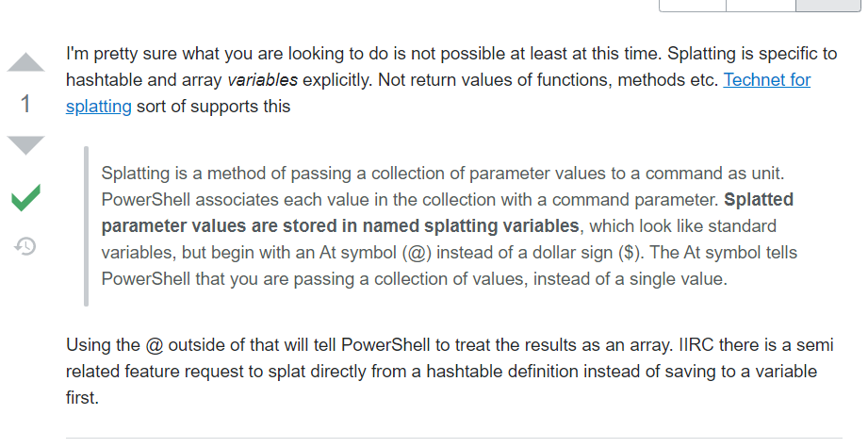Click the vote count showing 1

25,104
